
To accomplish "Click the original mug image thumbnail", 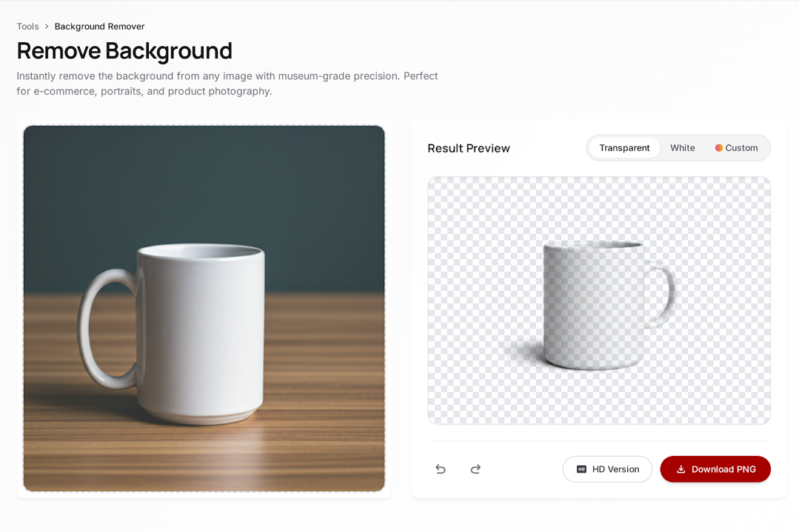I will (x=204, y=308).
